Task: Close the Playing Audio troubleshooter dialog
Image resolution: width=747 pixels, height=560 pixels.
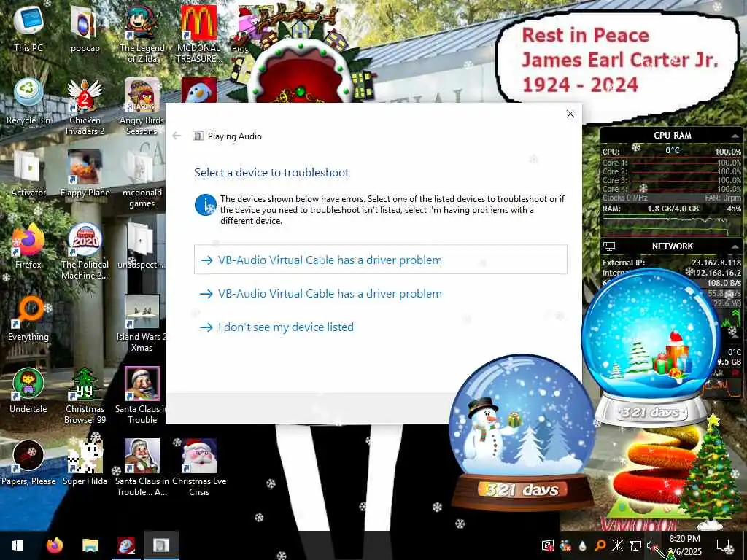Action: click(x=570, y=114)
